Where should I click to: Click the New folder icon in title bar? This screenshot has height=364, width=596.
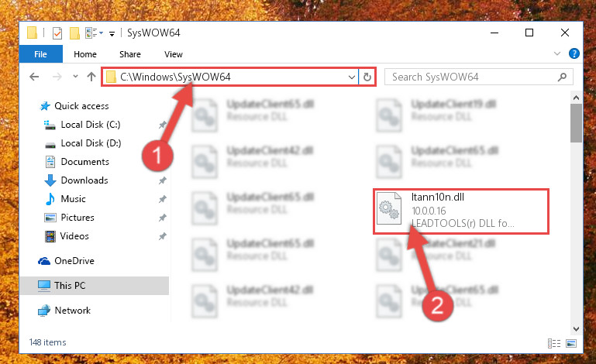click(74, 33)
